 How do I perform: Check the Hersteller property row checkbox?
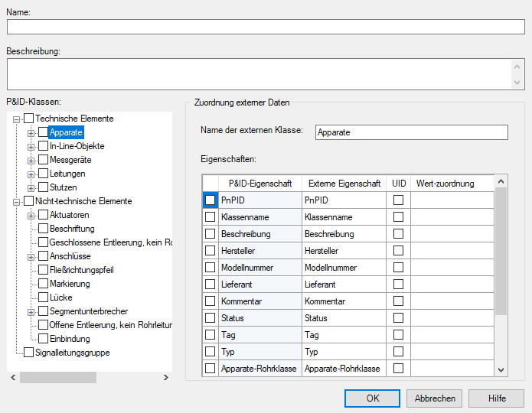click(210, 251)
